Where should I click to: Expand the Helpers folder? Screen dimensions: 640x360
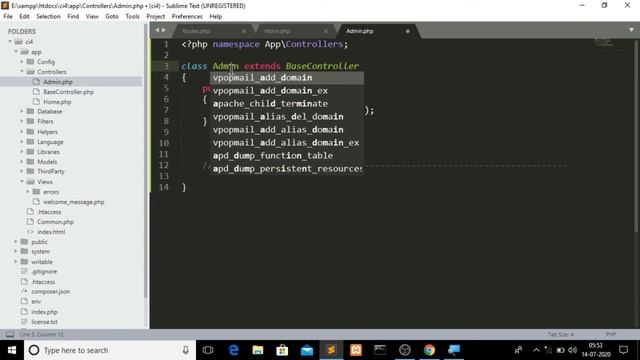click(22, 131)
